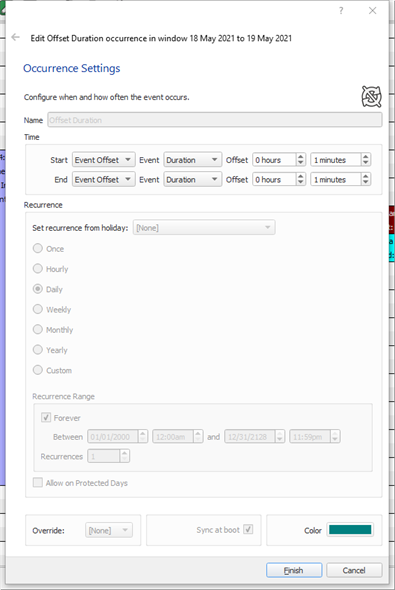Click End row offset hours stepper

(300, 179)
